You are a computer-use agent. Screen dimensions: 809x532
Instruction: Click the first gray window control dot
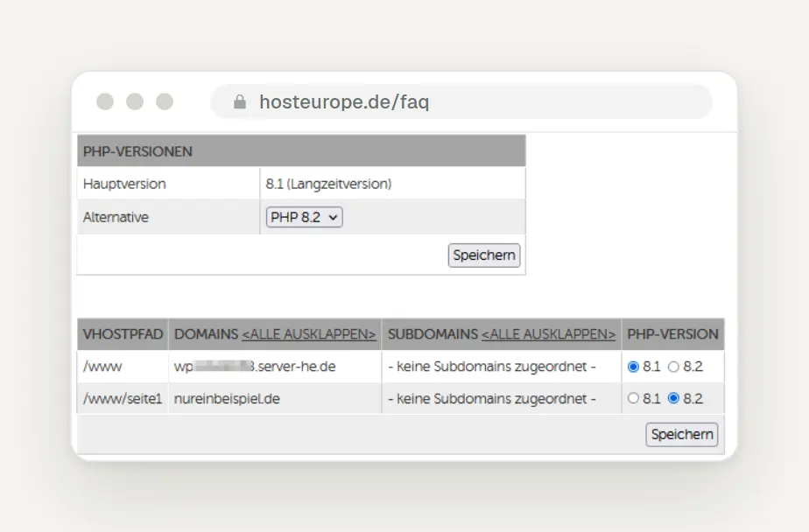tap(105, 101)
